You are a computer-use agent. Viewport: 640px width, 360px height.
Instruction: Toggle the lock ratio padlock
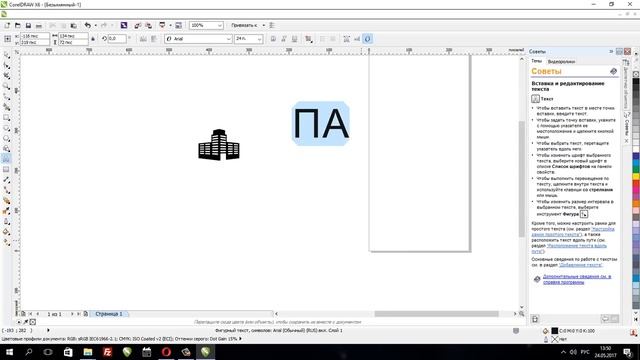click(93, 39)
